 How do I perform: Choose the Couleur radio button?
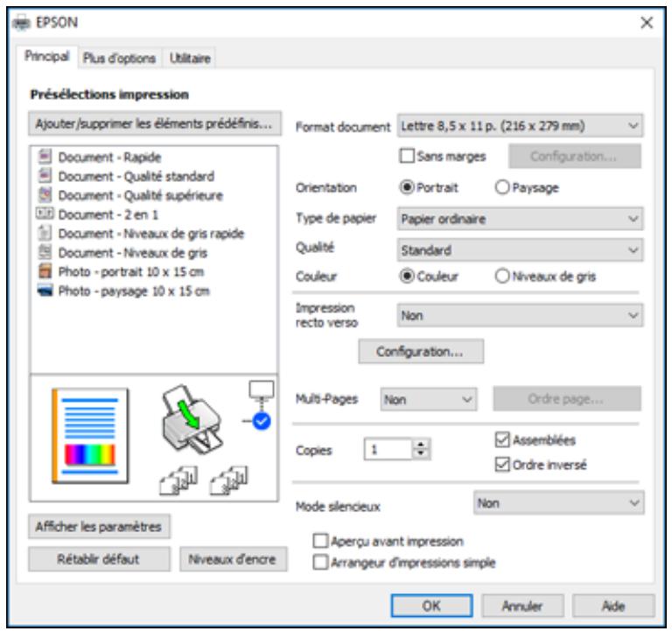[x=407, y=276]
